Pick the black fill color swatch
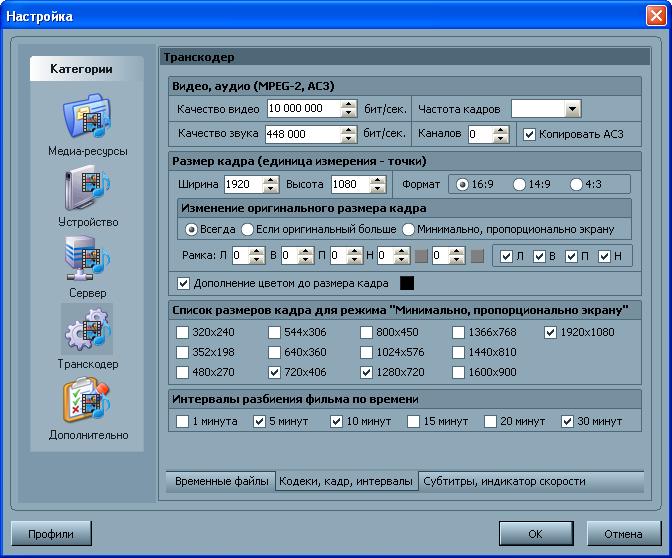Image resolution: width=672 pixels, height=558 pixels. 407,283
